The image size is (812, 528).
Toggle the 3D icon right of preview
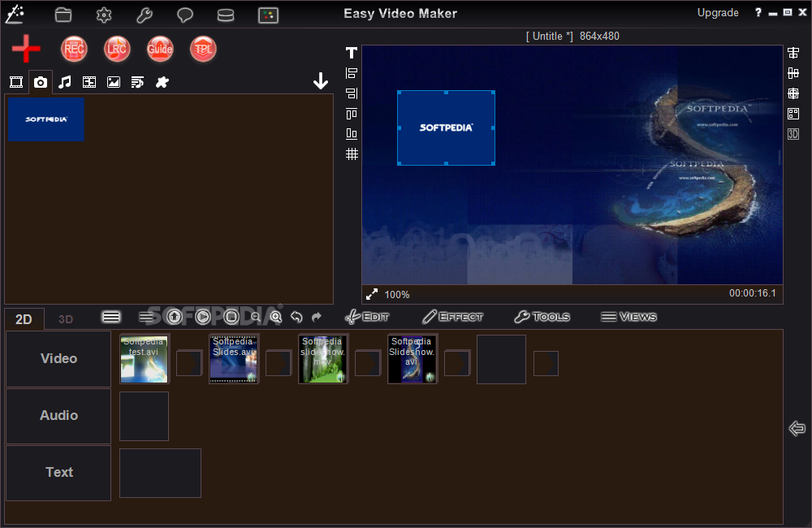[793, 134]
